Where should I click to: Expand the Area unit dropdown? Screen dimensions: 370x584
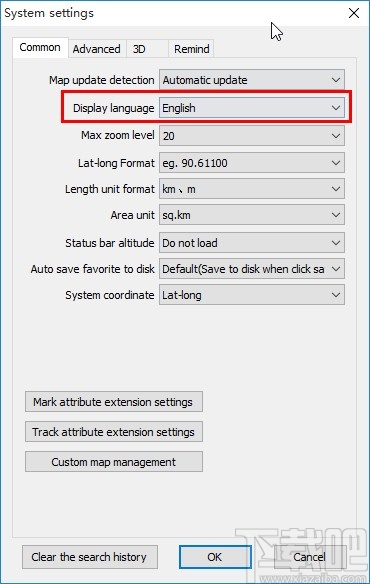tap(252, 215)
